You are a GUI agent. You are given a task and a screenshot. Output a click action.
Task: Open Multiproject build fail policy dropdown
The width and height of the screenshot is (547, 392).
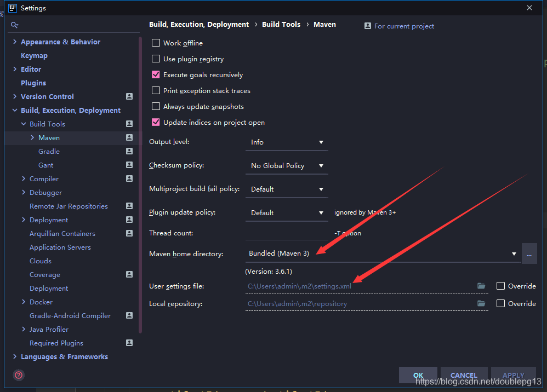[x=287, y=189]
